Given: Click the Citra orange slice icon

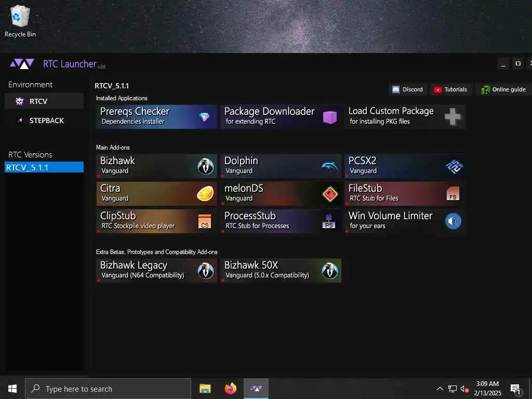Looking at the screenshot, I should click(205, 194).
